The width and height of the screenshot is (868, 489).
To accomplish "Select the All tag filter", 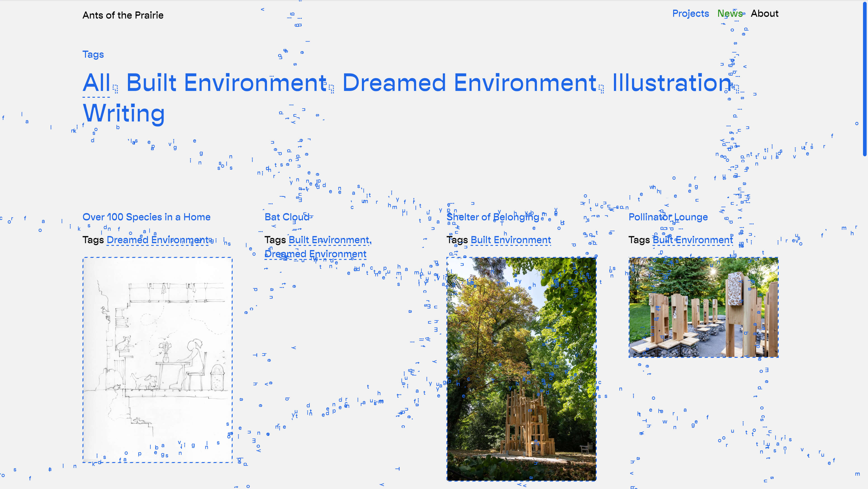I will click(x=96, y=83).
